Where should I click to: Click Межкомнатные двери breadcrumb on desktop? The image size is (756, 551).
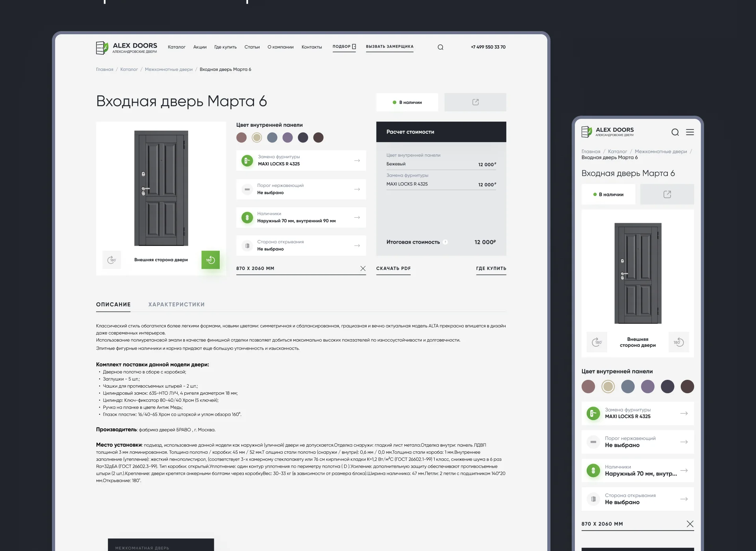[x=169, y=70]
